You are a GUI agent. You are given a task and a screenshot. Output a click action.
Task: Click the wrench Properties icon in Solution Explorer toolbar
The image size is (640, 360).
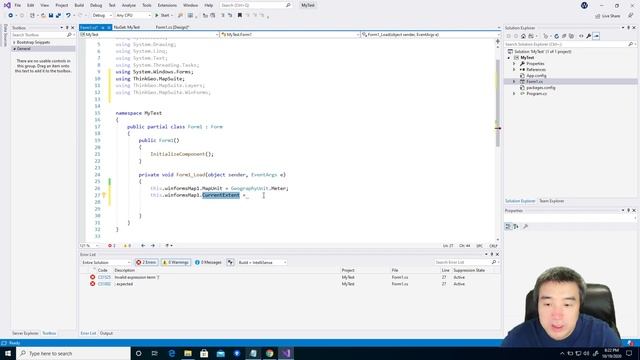[x=589, y=36]
